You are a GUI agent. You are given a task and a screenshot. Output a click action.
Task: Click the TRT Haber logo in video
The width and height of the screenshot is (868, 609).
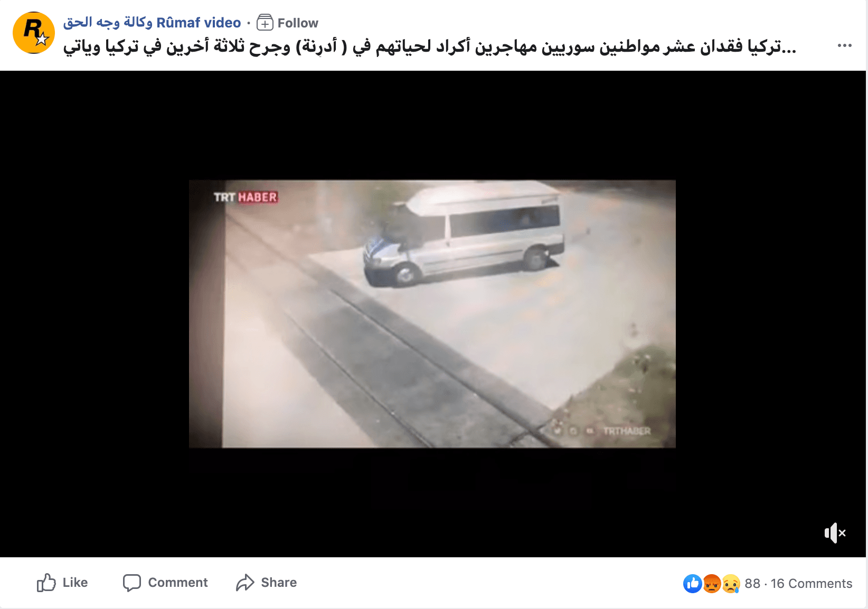[x=246, y=197]
